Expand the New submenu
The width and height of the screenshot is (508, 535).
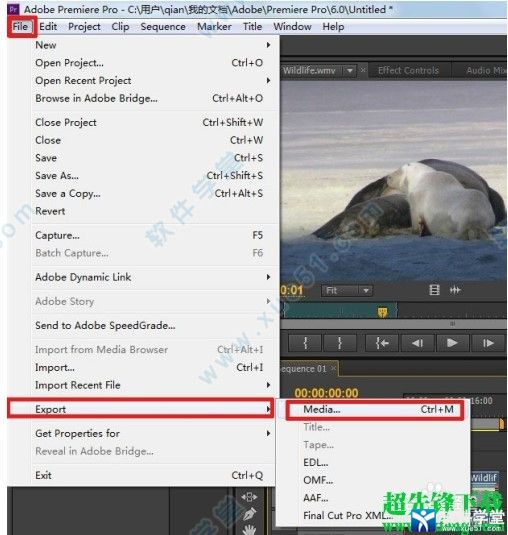pyautogui.click(x=153, y=45)
